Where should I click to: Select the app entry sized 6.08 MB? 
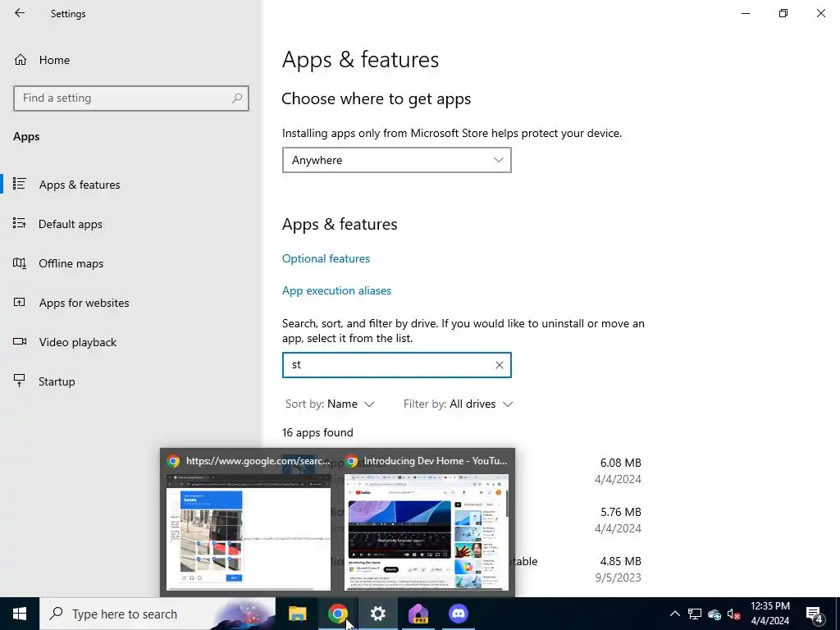[x=462, y=470]
